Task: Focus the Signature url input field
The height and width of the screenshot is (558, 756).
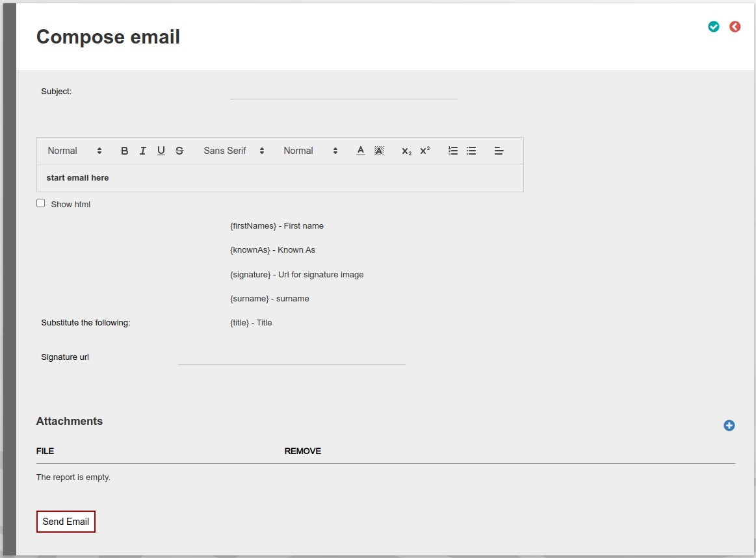Action: (x=292, y=357)
